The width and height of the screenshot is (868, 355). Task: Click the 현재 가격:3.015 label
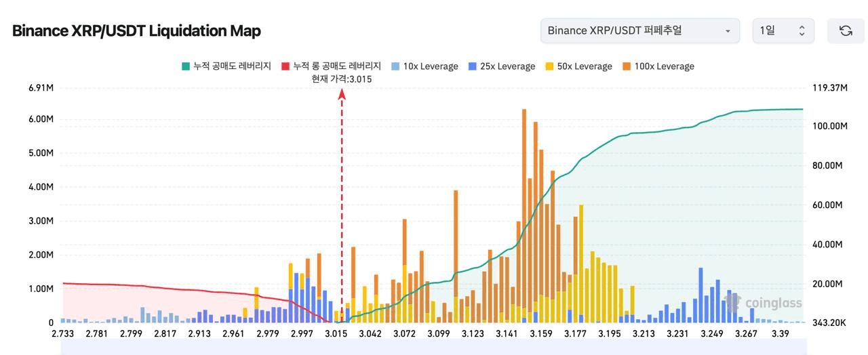pos(342,79)
